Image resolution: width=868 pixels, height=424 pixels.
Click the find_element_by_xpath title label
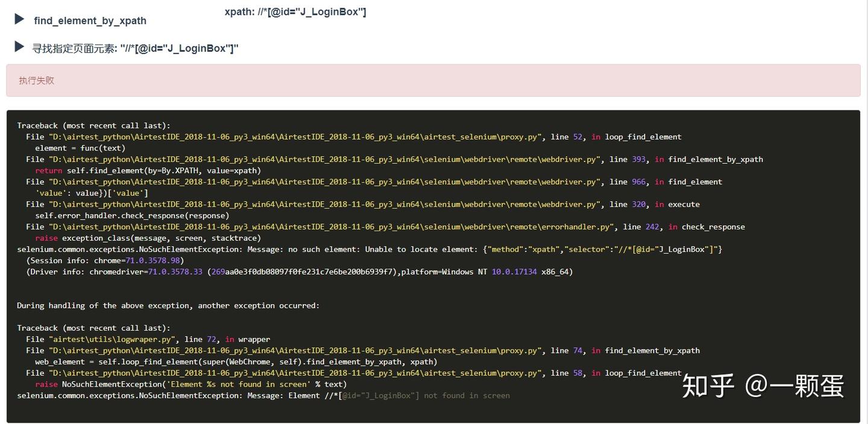tap(89, 20)
